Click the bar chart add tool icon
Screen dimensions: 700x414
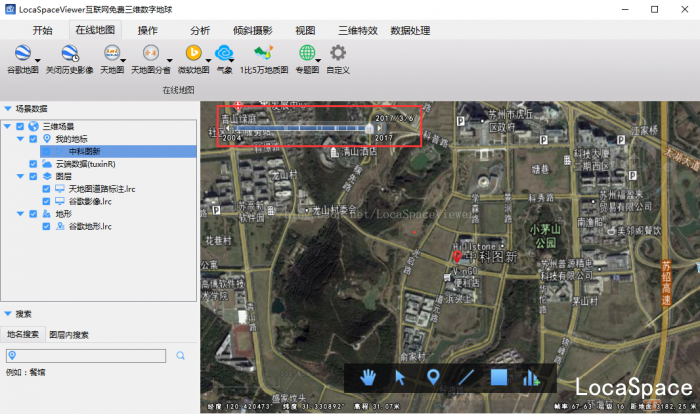[531, 378]
